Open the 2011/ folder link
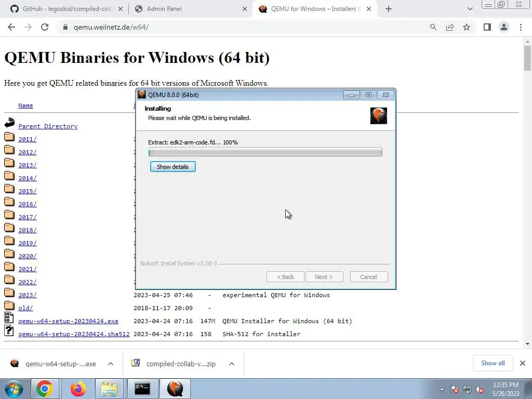532x399 pixels. (x=28, y=139)
